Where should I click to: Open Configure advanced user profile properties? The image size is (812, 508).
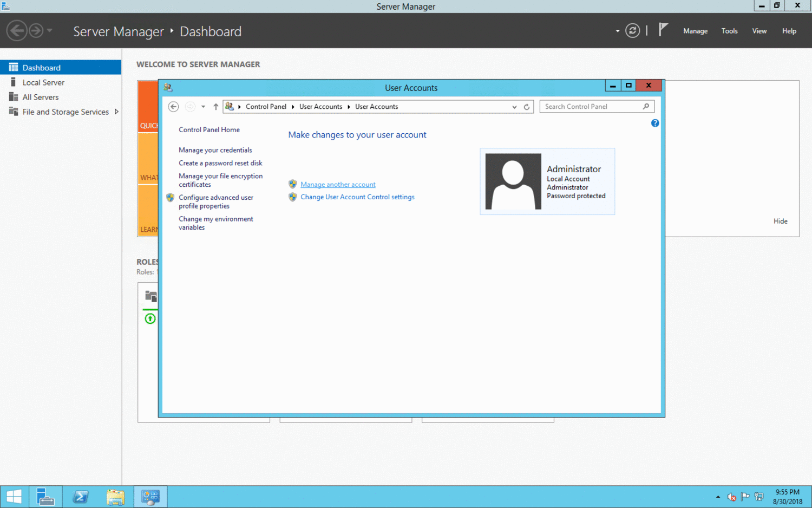click(216, 202)
